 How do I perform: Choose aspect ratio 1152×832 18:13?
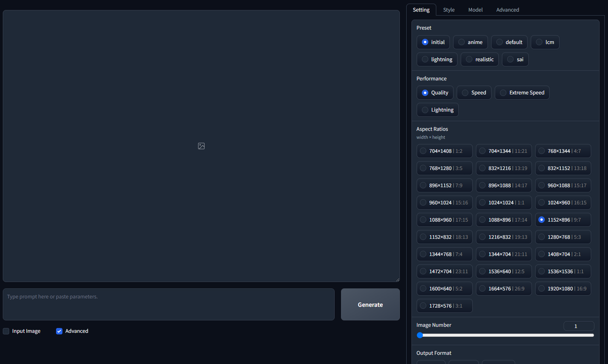[444, 237]
